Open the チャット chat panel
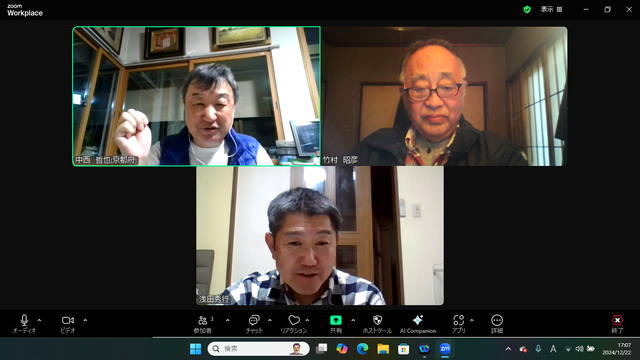Image resolution: width=640 pixels, height=360 pixels. coord(254,324)
